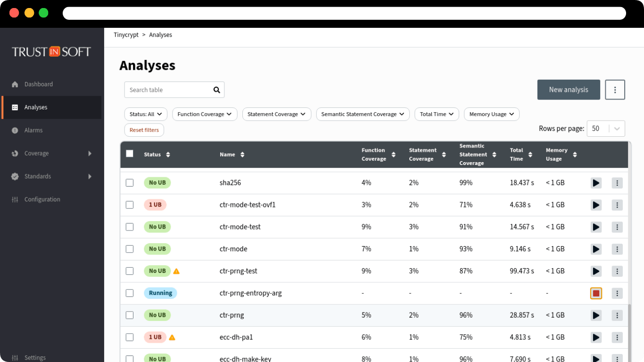Check the ctr-mode row checkbox
The image size is (644, 362).
coord(130,249)
